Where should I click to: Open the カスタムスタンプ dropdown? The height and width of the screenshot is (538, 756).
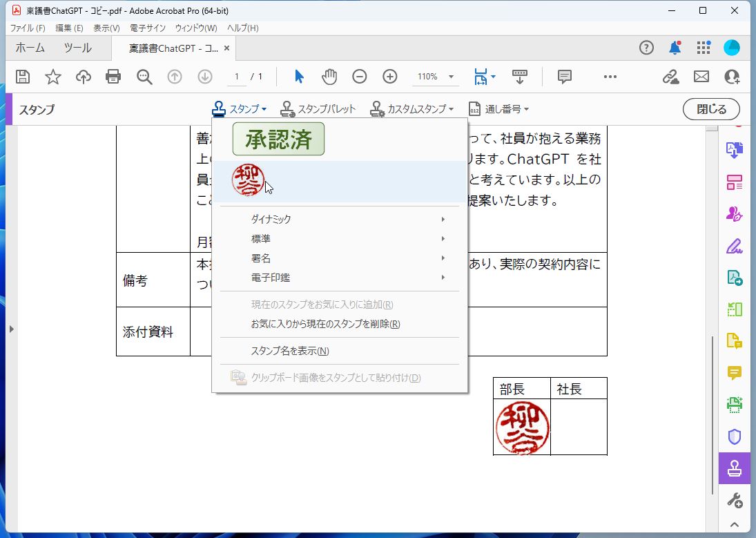point(412,108)
